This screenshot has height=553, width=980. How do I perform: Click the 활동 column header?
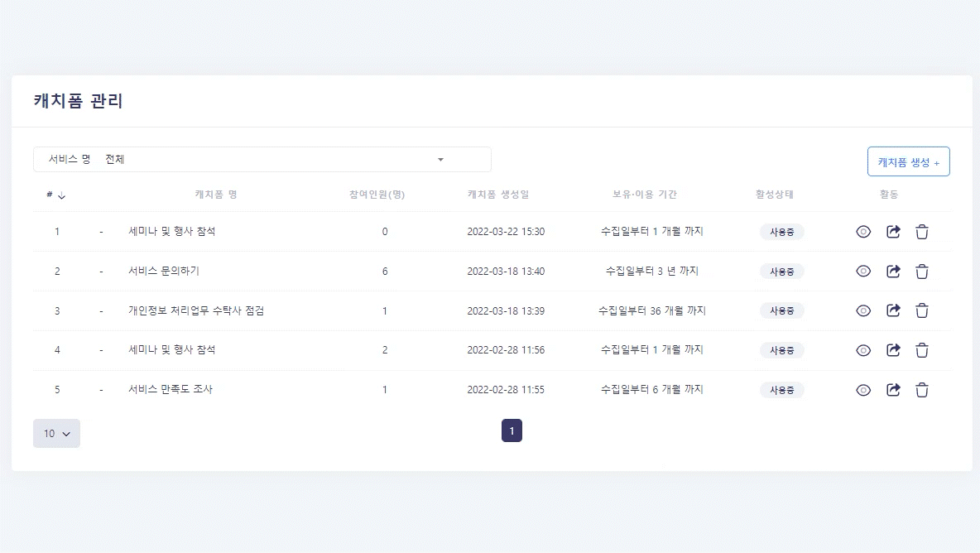tap(889, 195)
